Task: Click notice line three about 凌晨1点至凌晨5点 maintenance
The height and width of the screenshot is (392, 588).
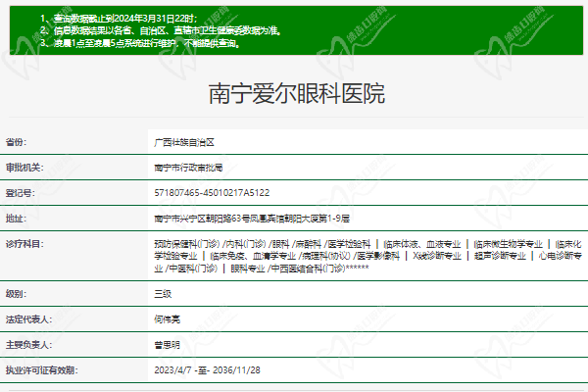Action: point(140,43)
